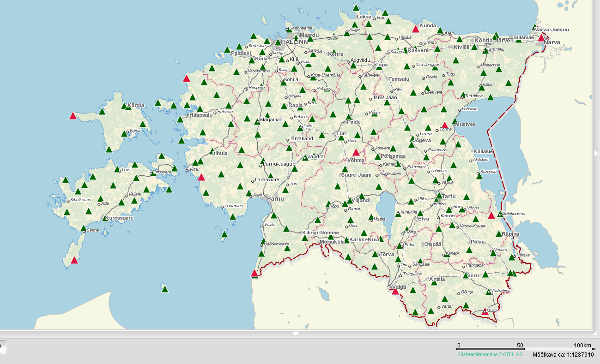Select the red triangle marker at Misso
The width and height of the screenshot is (600, 364).
point(485,311)
